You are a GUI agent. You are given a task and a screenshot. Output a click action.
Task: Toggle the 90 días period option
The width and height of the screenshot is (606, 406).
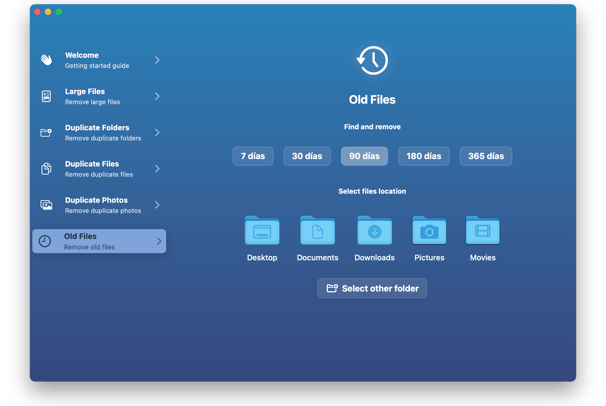364,156
